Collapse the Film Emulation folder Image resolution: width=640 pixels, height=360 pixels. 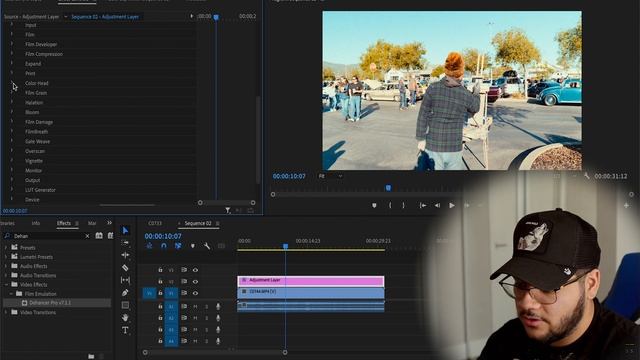11,293
